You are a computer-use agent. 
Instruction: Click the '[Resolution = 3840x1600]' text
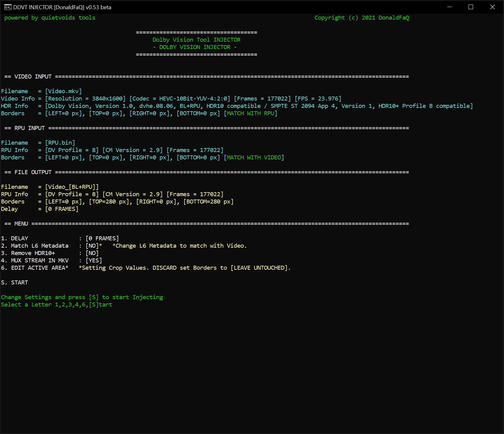pyautogui.click(x=85, y=99)
